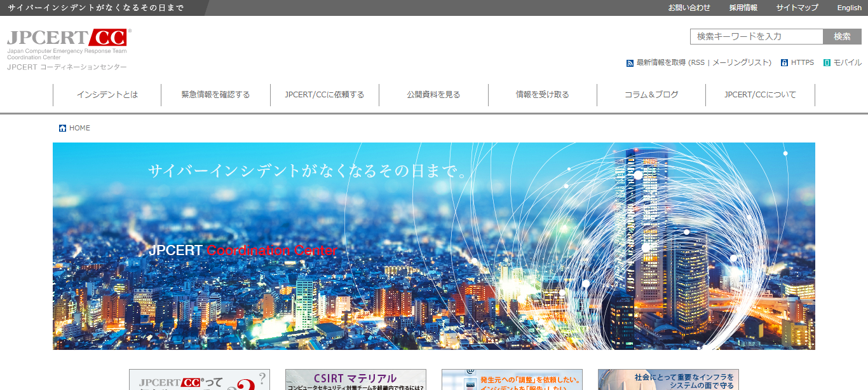
Task: Click the サイバーインシデントがなくなるその日まで header tagline
Action: [96, 8]
